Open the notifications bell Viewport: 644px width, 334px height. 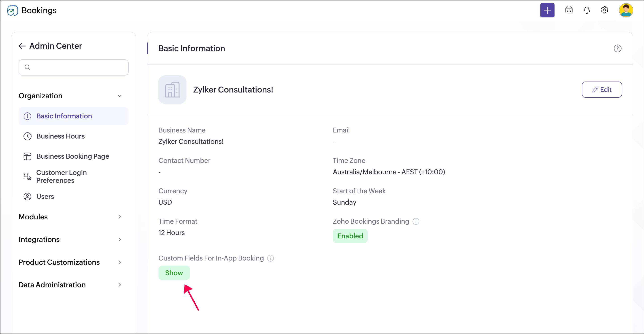click(587, 10)
